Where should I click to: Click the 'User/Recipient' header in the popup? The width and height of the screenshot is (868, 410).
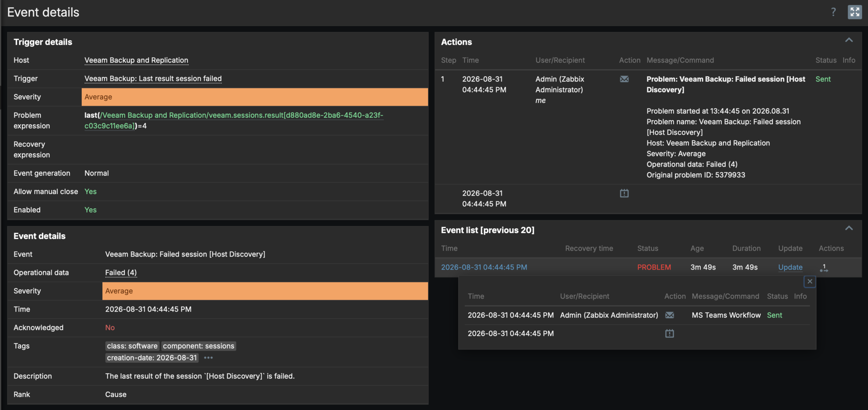coord(585,296)
